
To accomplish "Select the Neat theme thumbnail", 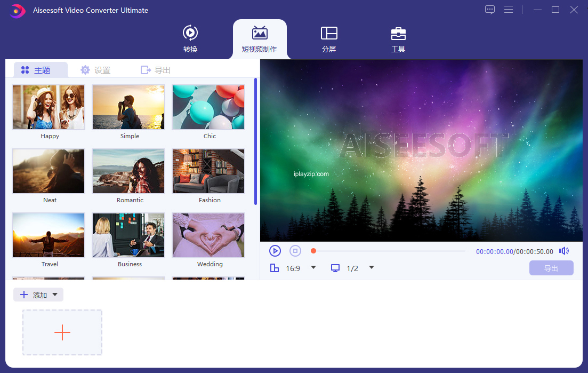I will click(49, 171).
